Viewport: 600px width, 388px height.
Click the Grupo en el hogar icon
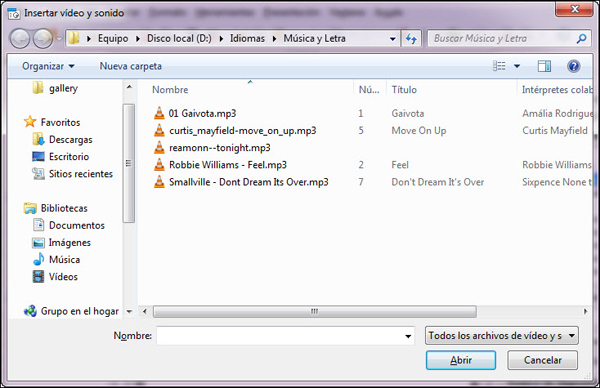coord(30,311)
